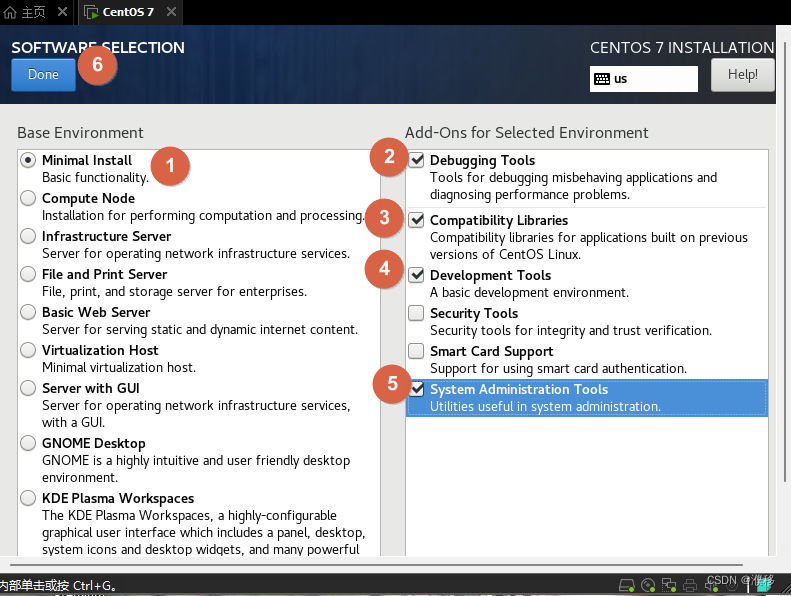Image resolution: width=791 pixels, height=596 pixels.
Task: Click the VMware network adapter status icon
Action: (669, 585)
